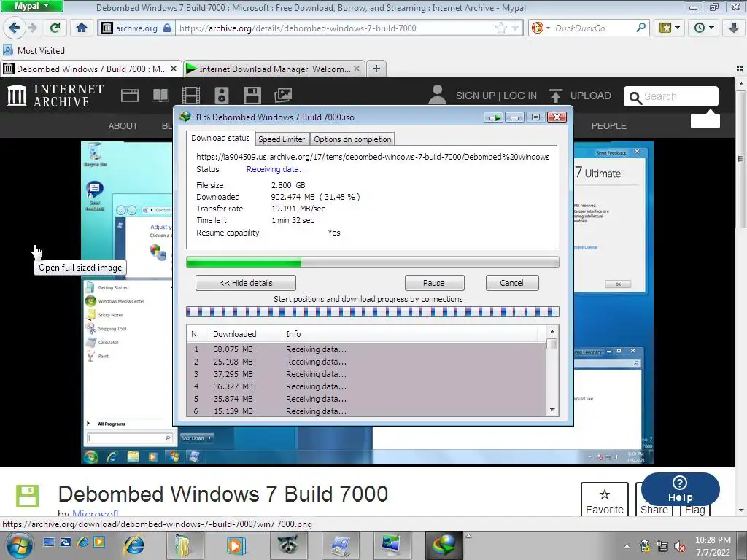This screenshot has width=747, height=560.
Task: Close the Internet Download Manager browser tab
Action: [356, 69]
